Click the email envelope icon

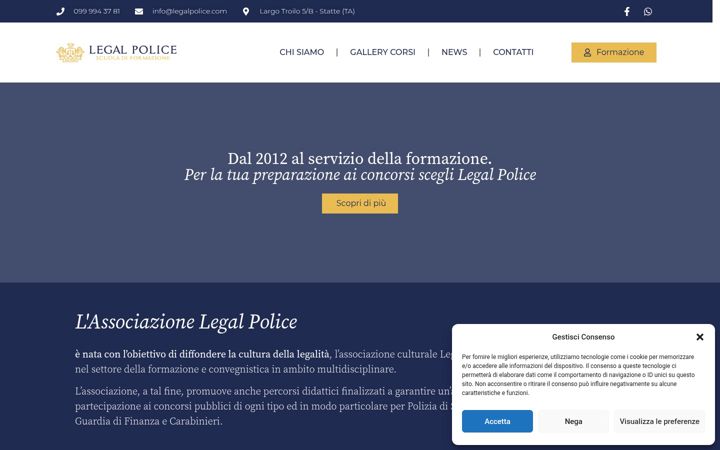click(139, 11)
